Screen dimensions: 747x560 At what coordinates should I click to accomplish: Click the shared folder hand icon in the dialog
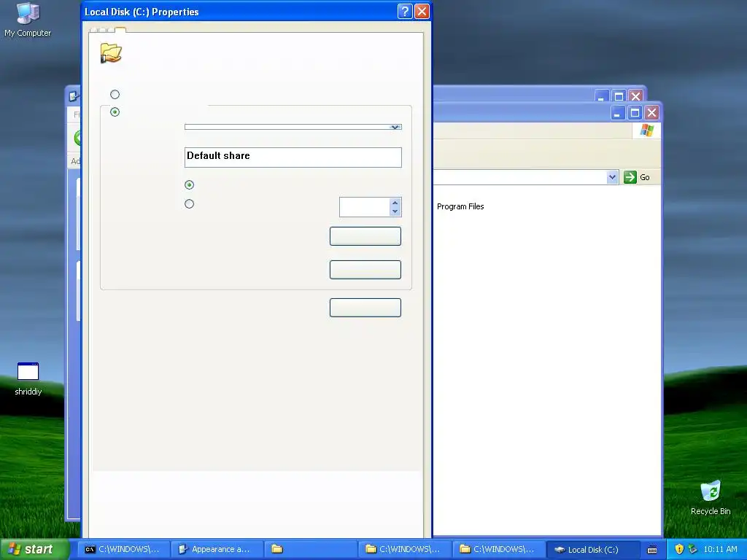click(111, 52)
